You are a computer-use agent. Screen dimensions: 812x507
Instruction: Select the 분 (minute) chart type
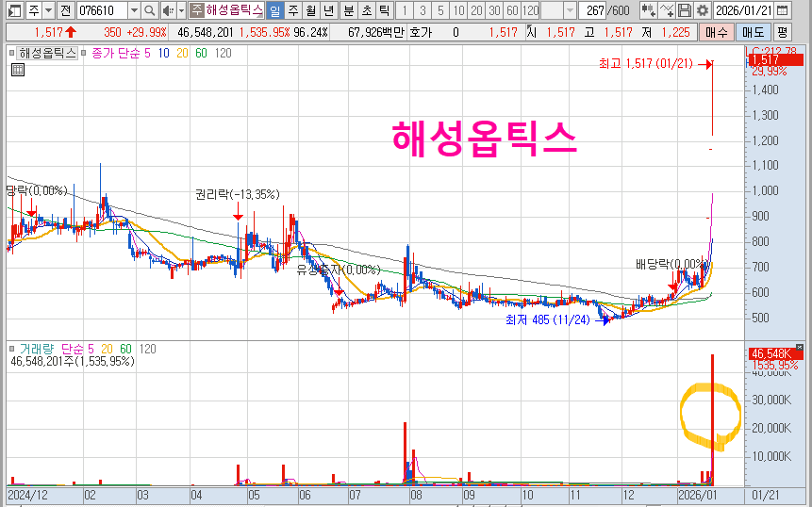point(349,9)
